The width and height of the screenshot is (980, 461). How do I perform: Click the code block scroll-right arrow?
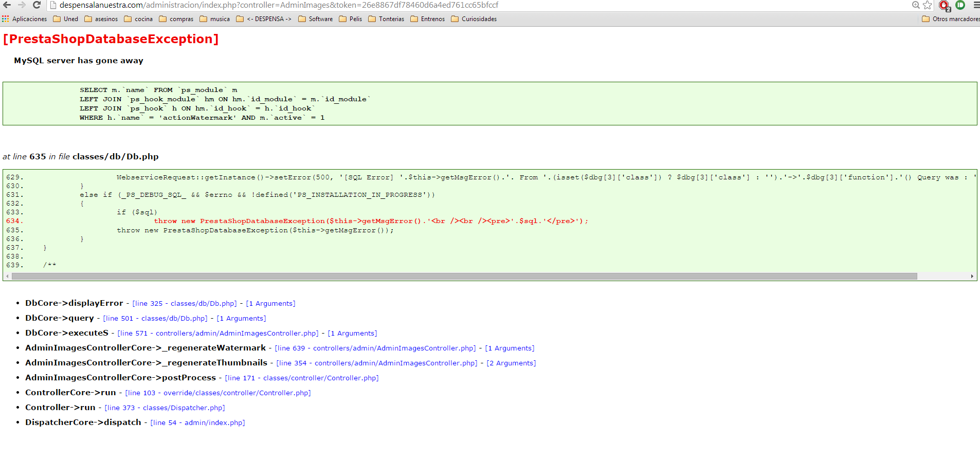[972, 276]
